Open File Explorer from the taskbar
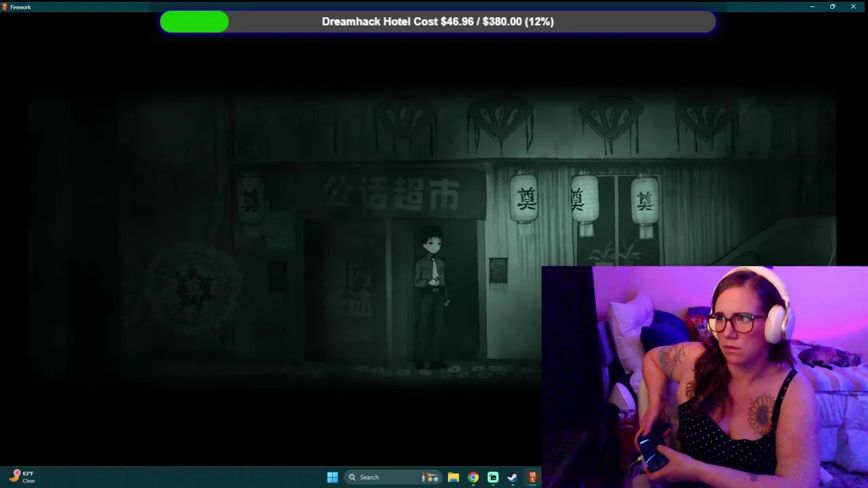The image size is (868, 488). point(454,477)
